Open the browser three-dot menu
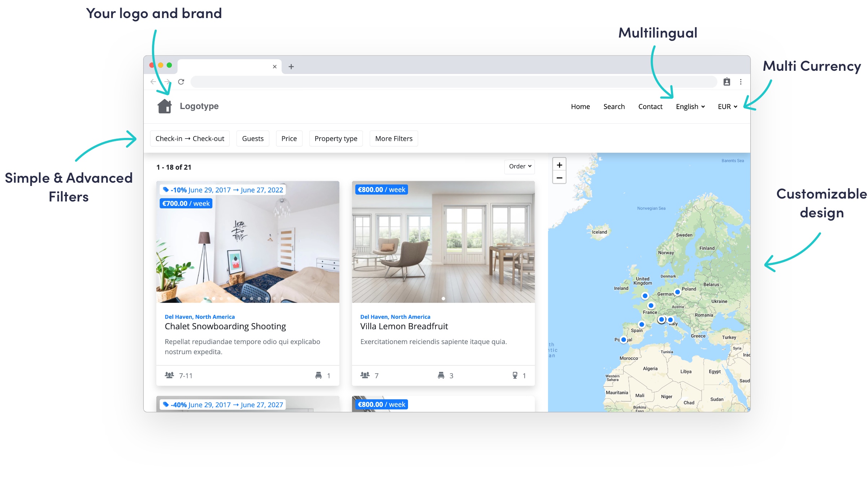Screen dimensions: 868x478 [x=741, y=82]
